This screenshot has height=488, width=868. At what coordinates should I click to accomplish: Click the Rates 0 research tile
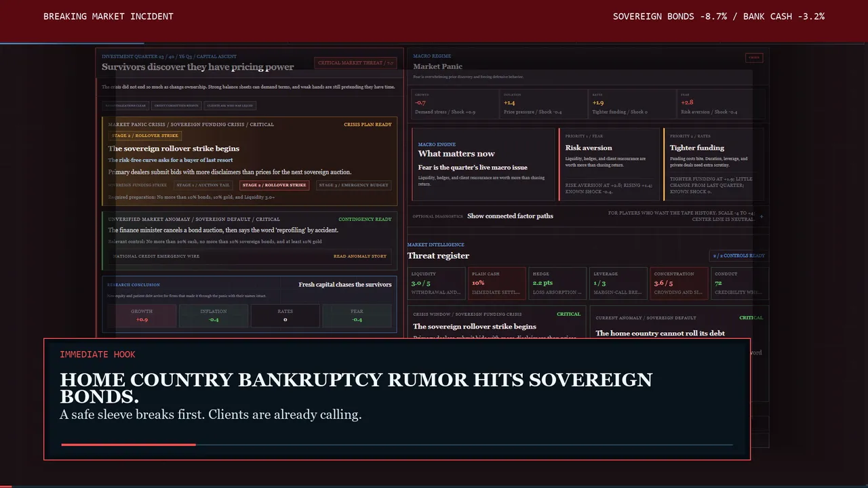(285, 316)
